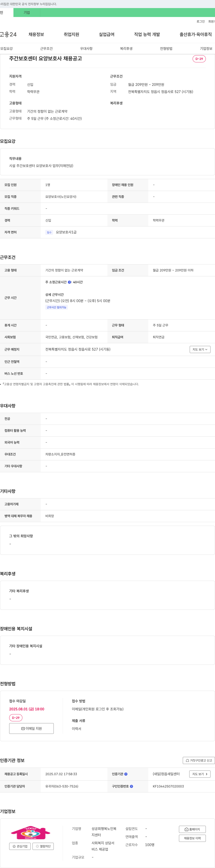Click the 근무시간 협의가능 tag
The height and width of the screenshot is (868, 215).
[56, 307]
